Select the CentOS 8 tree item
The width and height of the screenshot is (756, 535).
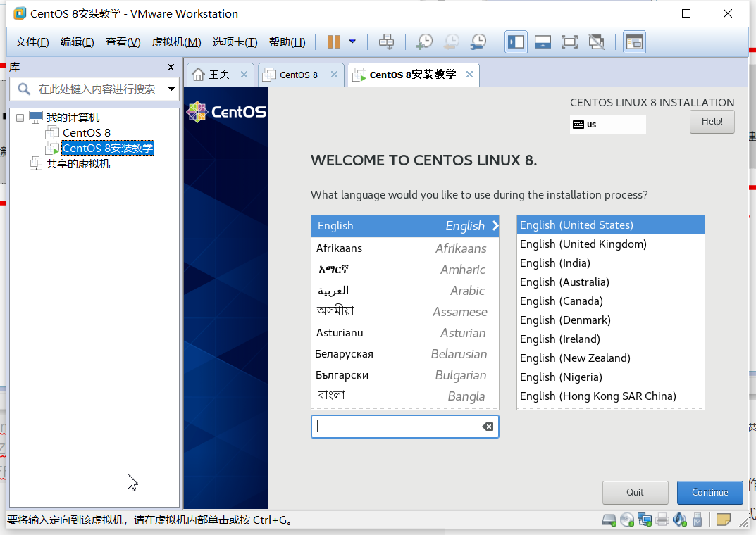[86, 132]
